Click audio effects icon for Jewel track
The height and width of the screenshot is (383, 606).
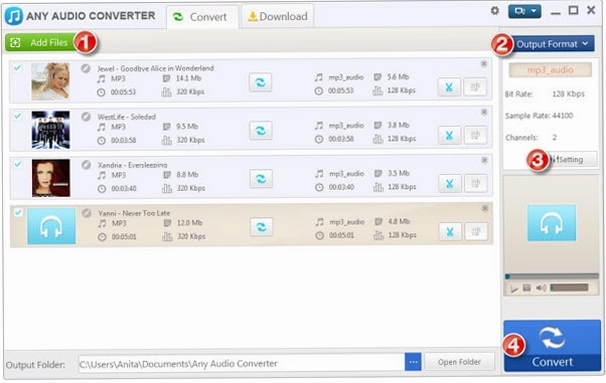click(475, 87)
